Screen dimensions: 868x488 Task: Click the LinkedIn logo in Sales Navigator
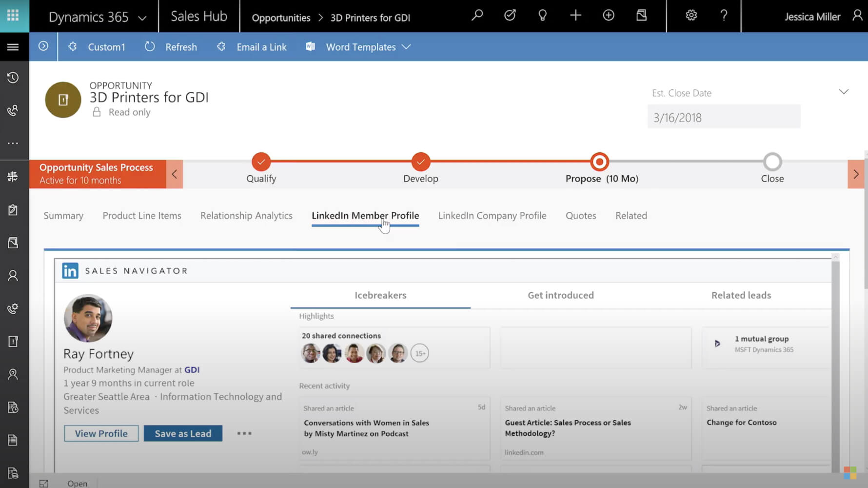click(70, 271)
